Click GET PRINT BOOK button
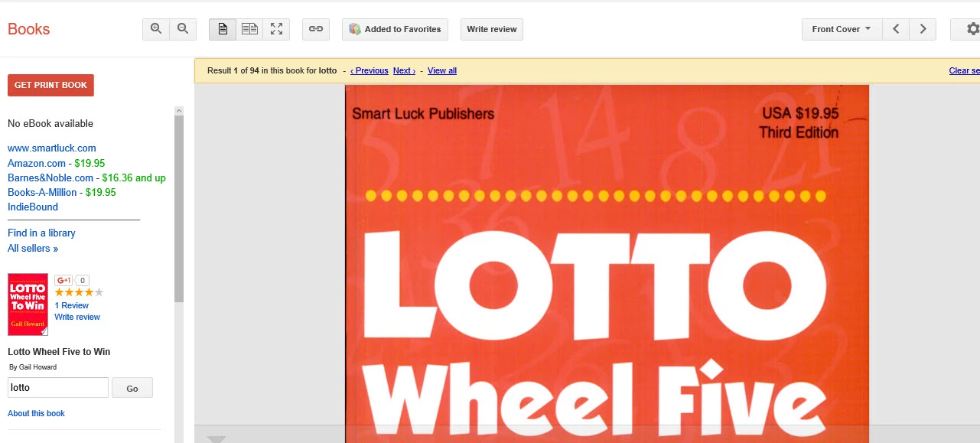The height and width of the screenshot is (443, 980). 50,85
